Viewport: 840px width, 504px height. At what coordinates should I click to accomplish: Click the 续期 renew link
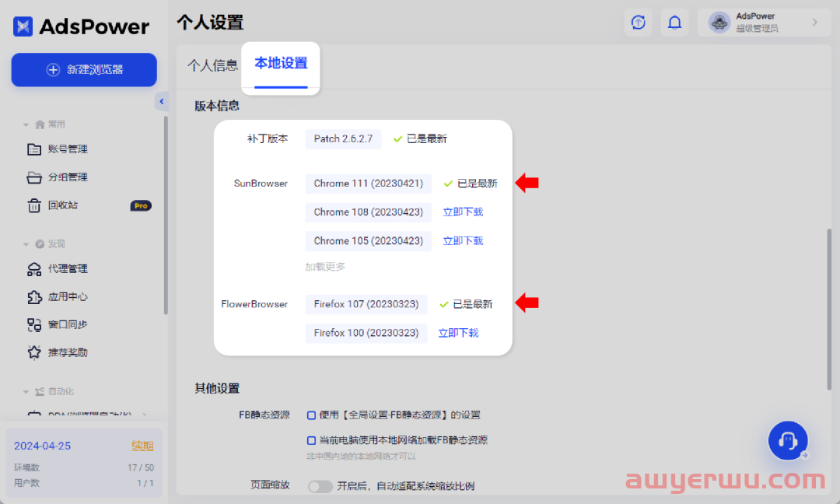[x=142, y=446]
